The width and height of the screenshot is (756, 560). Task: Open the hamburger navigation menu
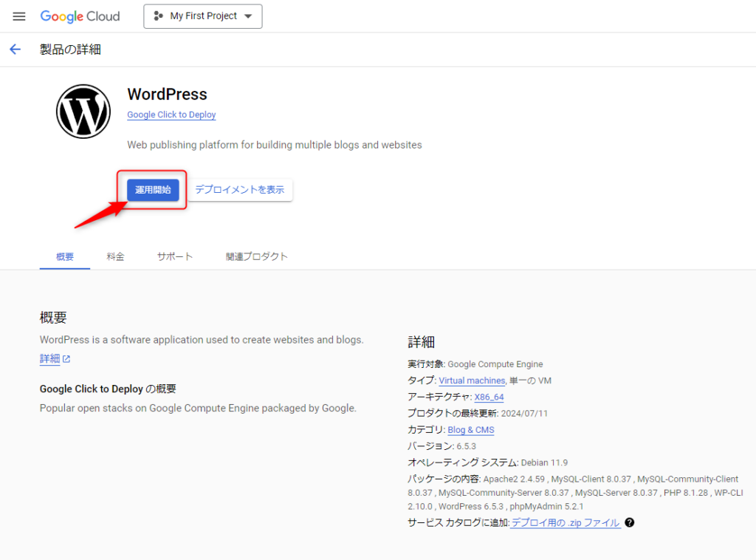[19, 16]
